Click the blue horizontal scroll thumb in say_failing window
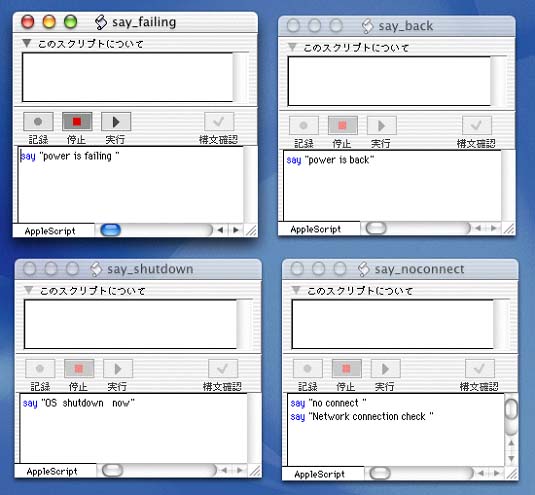This screenshot has width=535, height=495. tap(111, 230)
